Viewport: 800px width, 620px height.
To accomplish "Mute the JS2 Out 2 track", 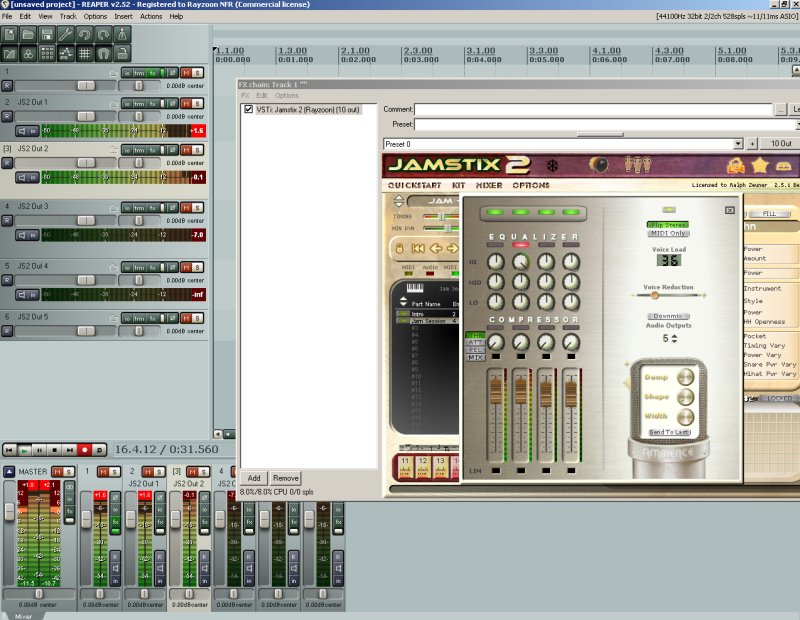I will (187, 148).
